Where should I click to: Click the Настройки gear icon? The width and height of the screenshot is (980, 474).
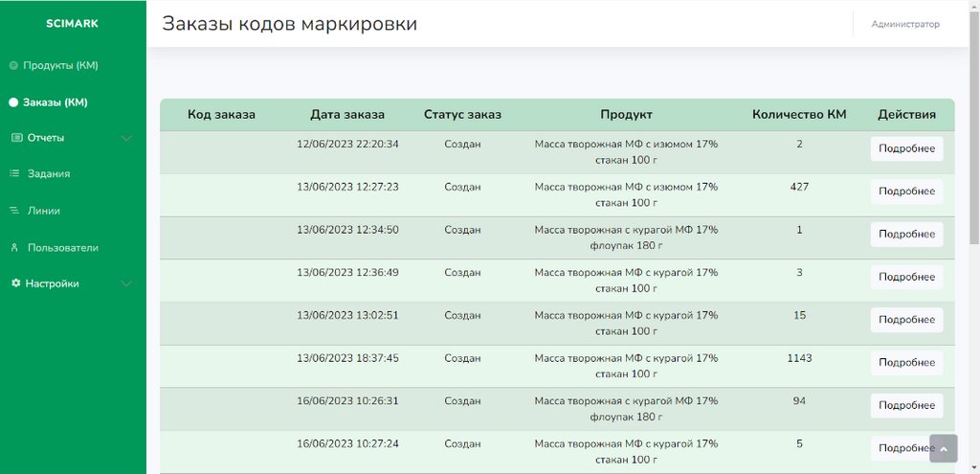16,283
